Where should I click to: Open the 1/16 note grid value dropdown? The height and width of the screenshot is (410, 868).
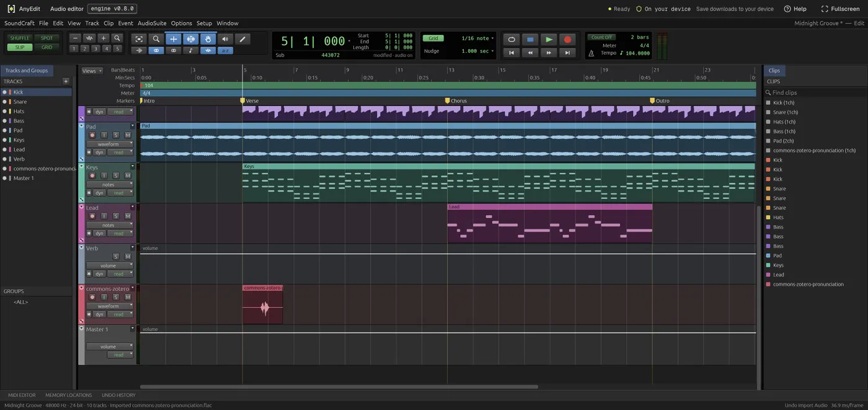pyautogui.click(x=477, y=38)
